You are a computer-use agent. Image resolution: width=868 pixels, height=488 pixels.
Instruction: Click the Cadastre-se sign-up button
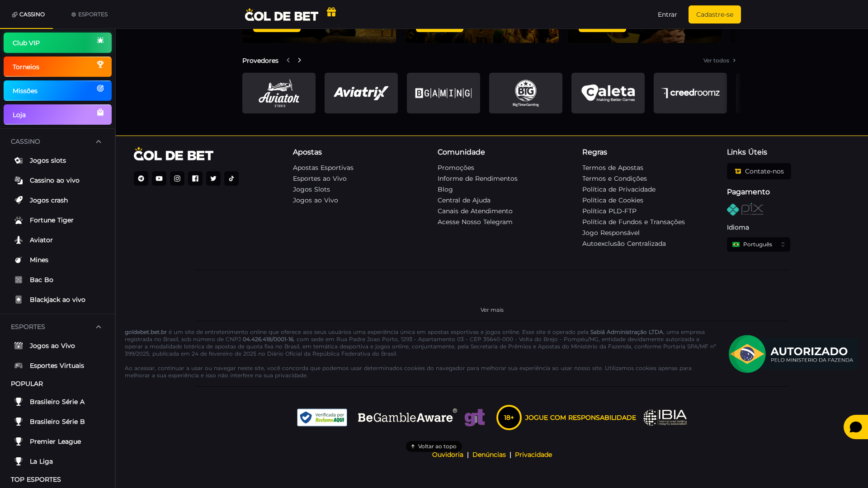tap(715, 14)
